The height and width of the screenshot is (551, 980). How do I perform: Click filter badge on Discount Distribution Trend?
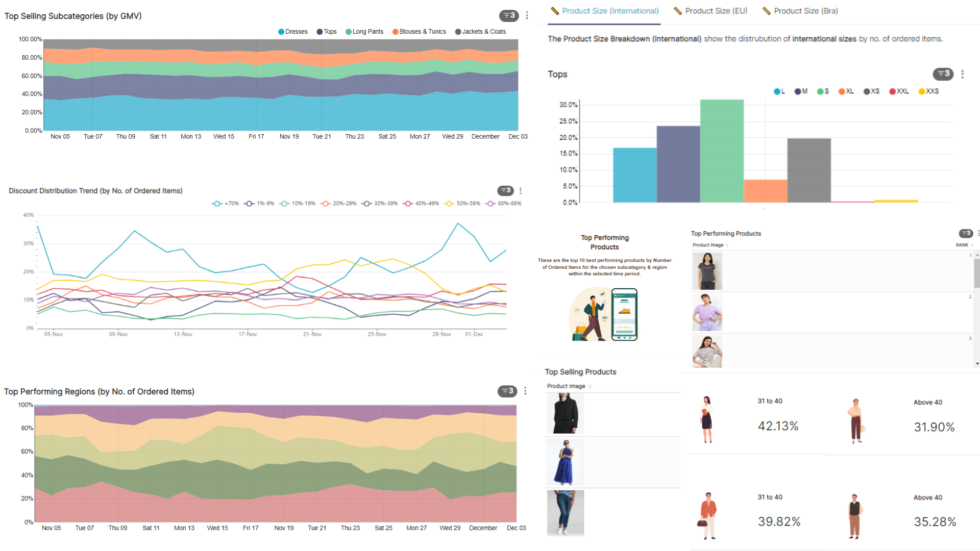pos(505,190)
